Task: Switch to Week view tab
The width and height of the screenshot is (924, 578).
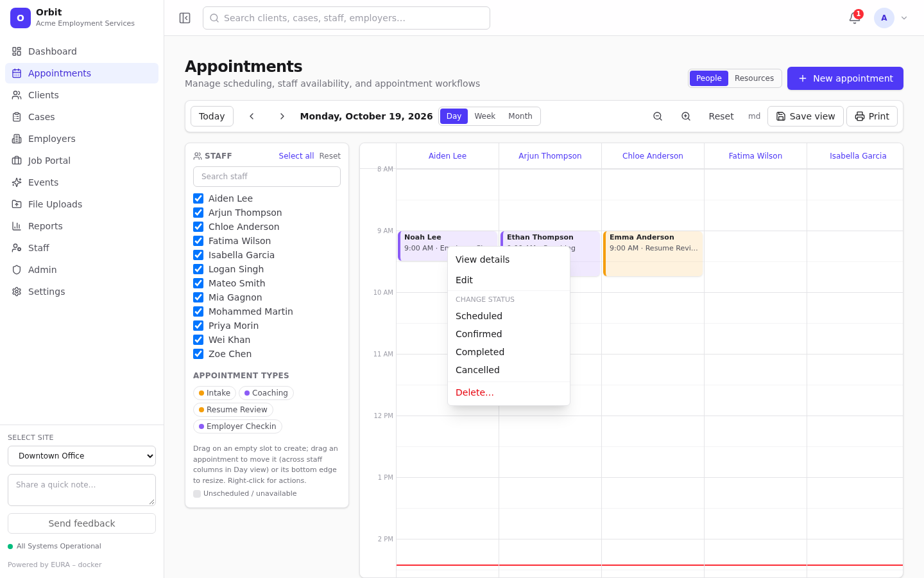Action: point(484,116)
